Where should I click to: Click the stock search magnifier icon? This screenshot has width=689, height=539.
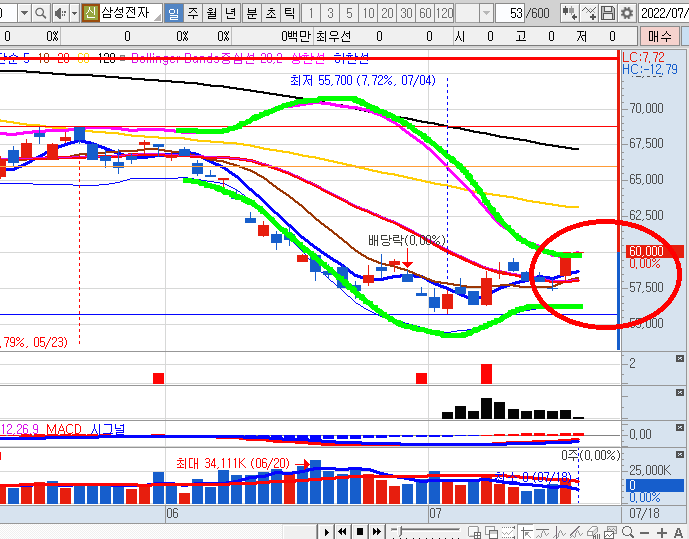coord(40,13)
